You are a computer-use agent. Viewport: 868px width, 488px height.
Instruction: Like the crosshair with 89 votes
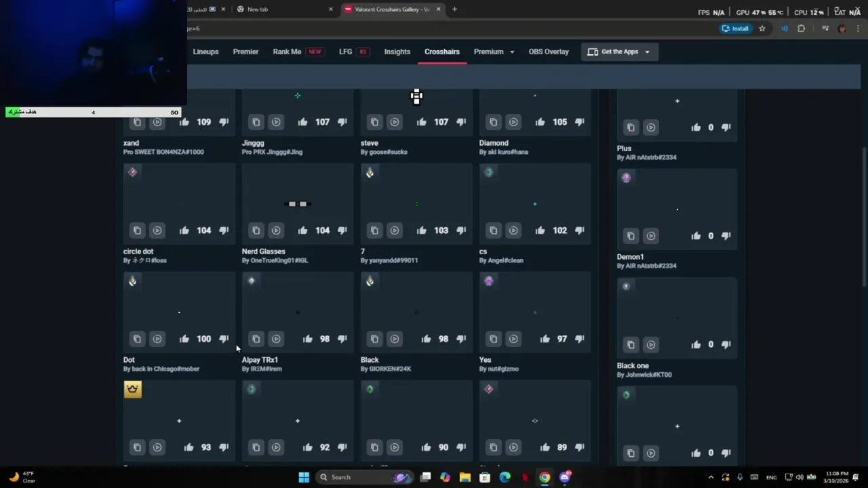click(545, 447)
